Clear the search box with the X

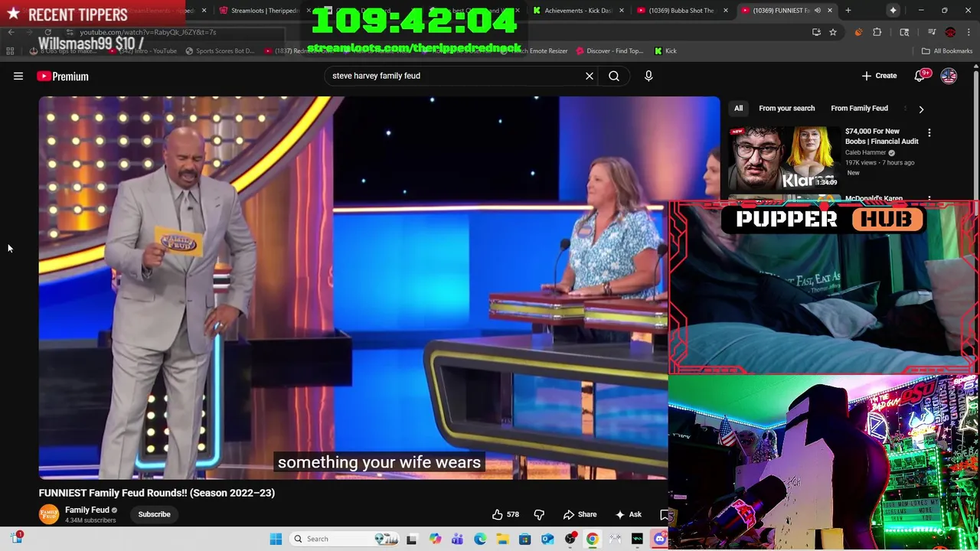[x=590, y=76]
